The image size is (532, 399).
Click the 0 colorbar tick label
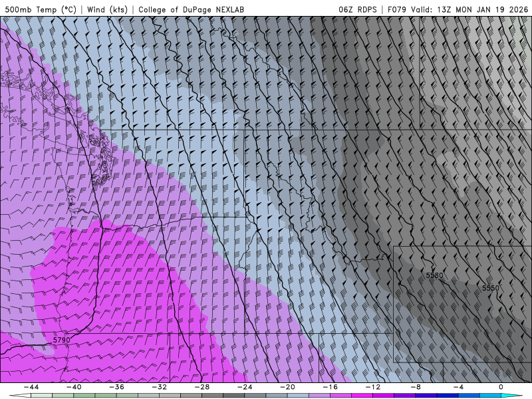tap(501, 387)
